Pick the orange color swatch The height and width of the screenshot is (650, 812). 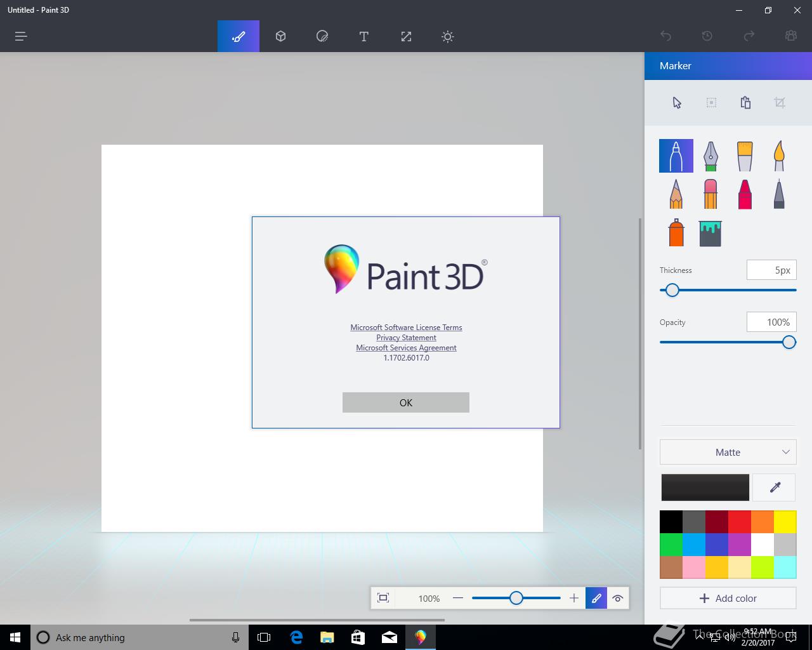coord(763,522)
